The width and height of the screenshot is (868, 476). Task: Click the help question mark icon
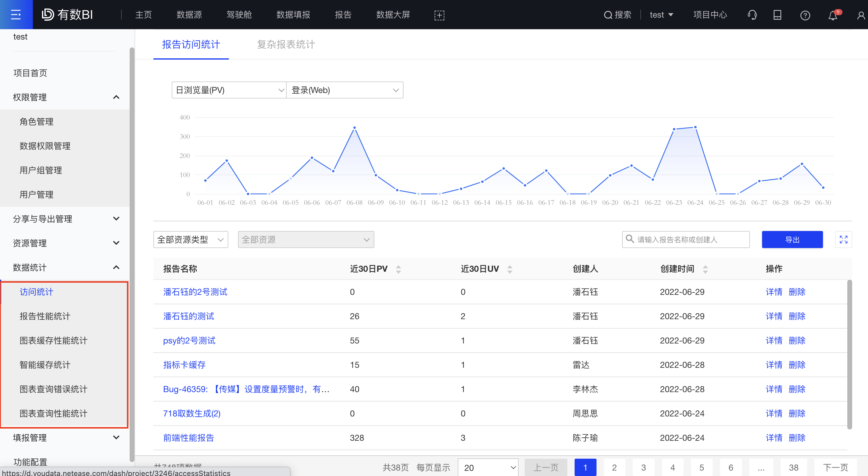click(x=805, y=15)
